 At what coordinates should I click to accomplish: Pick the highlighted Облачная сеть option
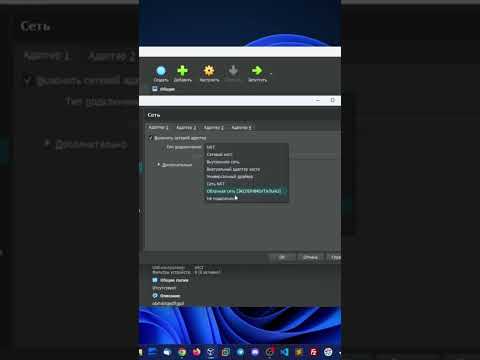tap(246, 191)
